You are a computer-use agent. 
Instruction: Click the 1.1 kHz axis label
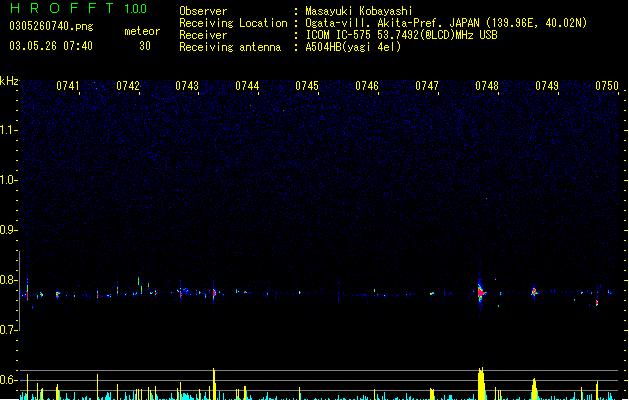(8, 130)
